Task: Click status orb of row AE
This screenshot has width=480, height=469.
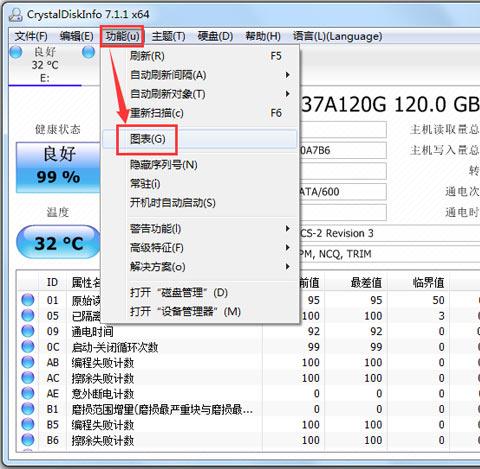Action: click(x=28, y=393)
